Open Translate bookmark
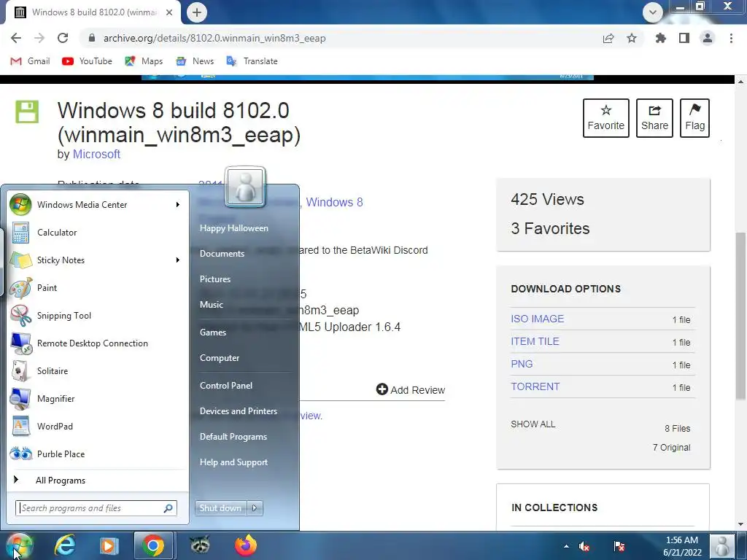747x560 pixels. 252,61
